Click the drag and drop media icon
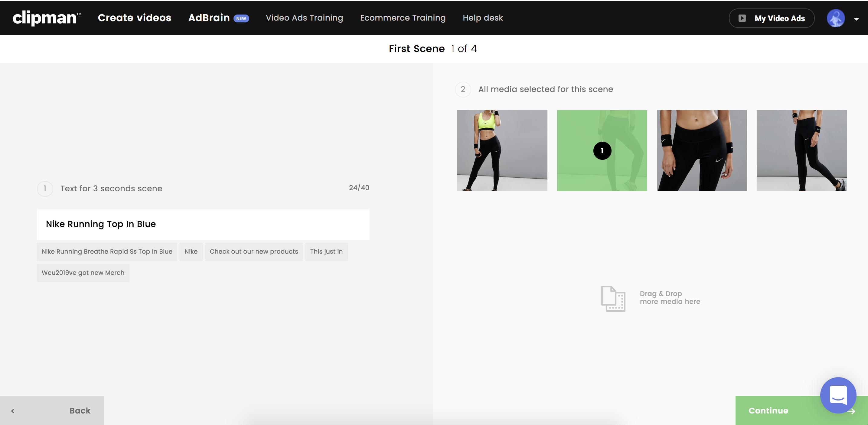 (x=613, y=298)
